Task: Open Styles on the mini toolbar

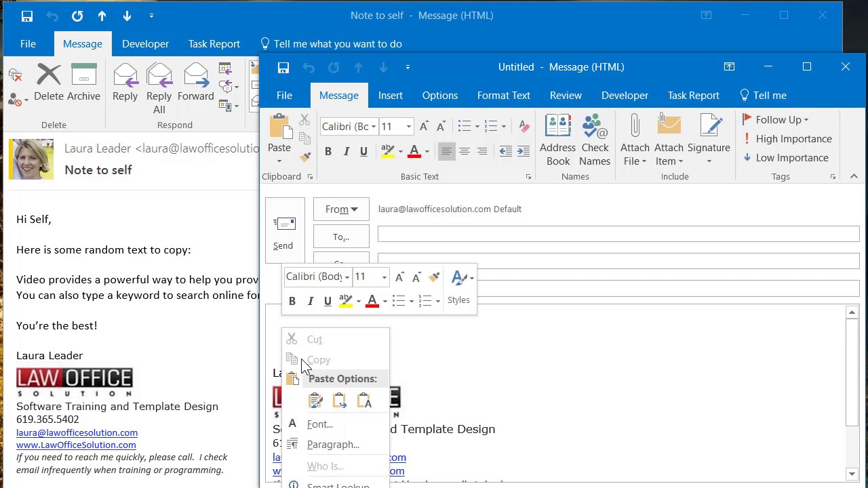Action: [x=459, y=287]
